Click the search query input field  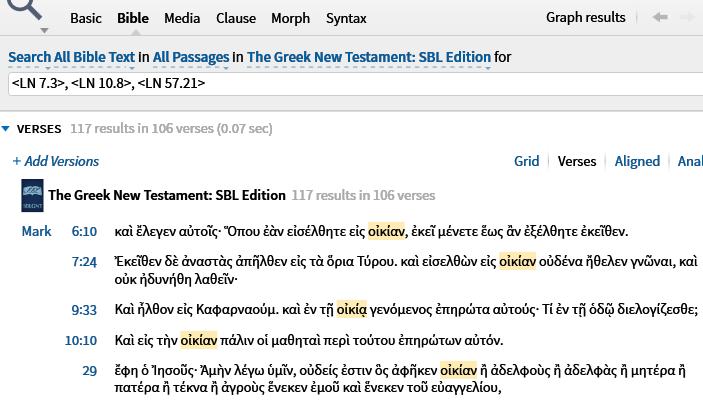tap(356, 83)
